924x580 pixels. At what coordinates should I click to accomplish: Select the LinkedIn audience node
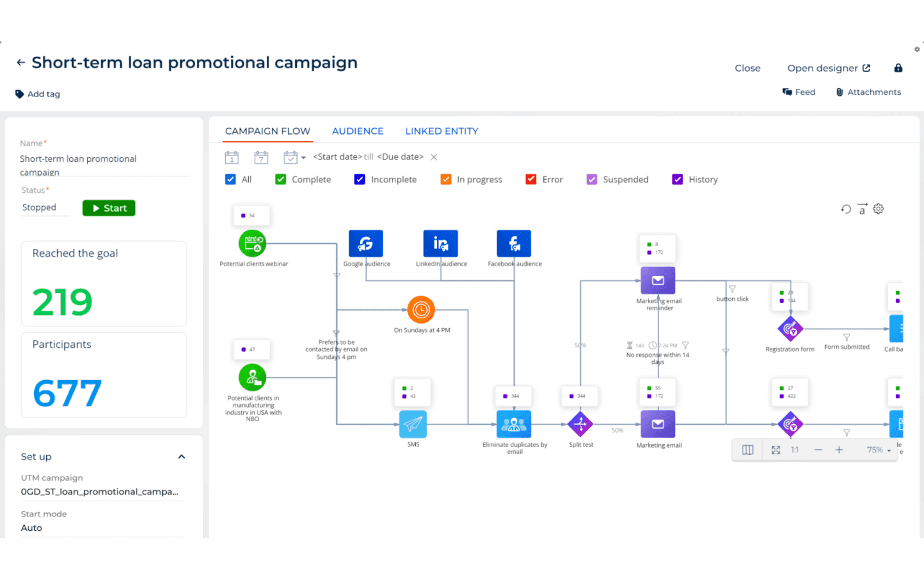440,243
